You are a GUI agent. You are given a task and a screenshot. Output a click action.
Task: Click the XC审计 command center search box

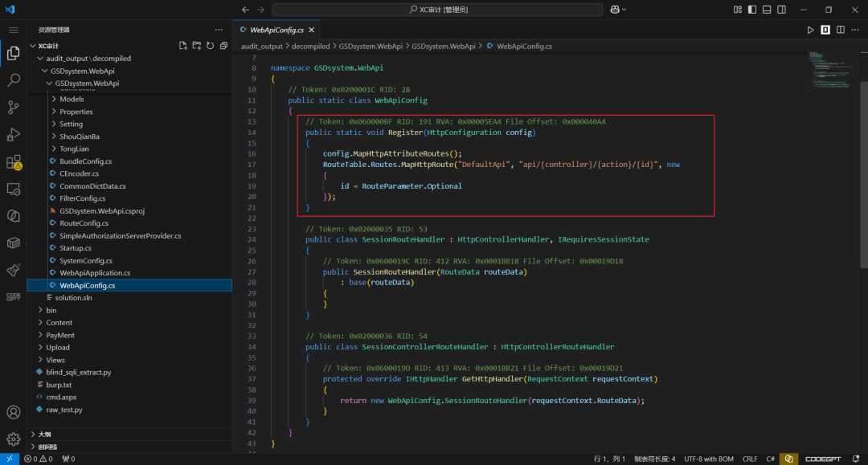tap(437, 10)
